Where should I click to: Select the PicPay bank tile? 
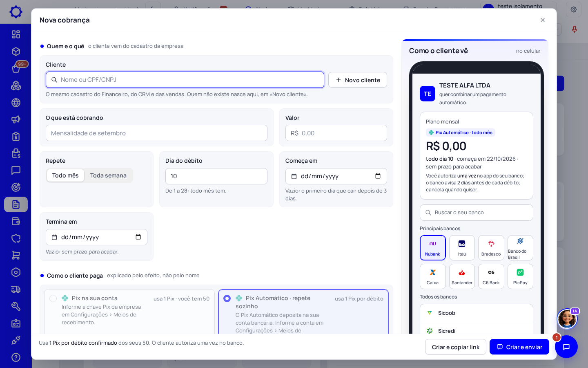pos(520,276)
